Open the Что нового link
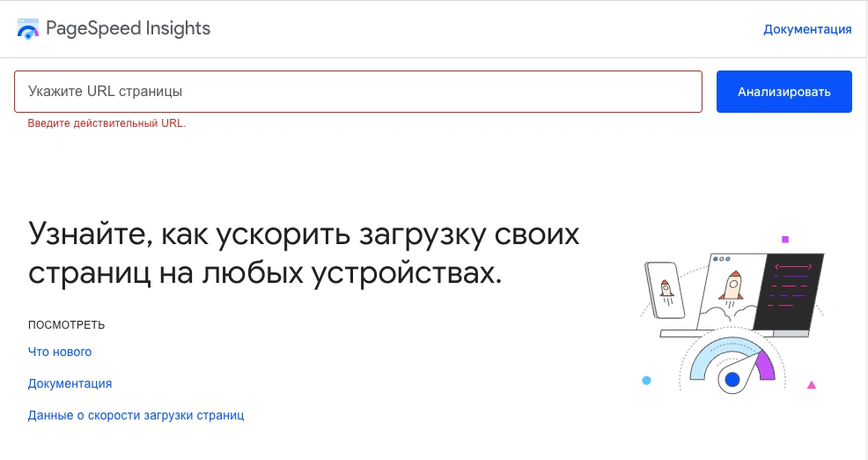The image size is (868, 460). [60, 352]
